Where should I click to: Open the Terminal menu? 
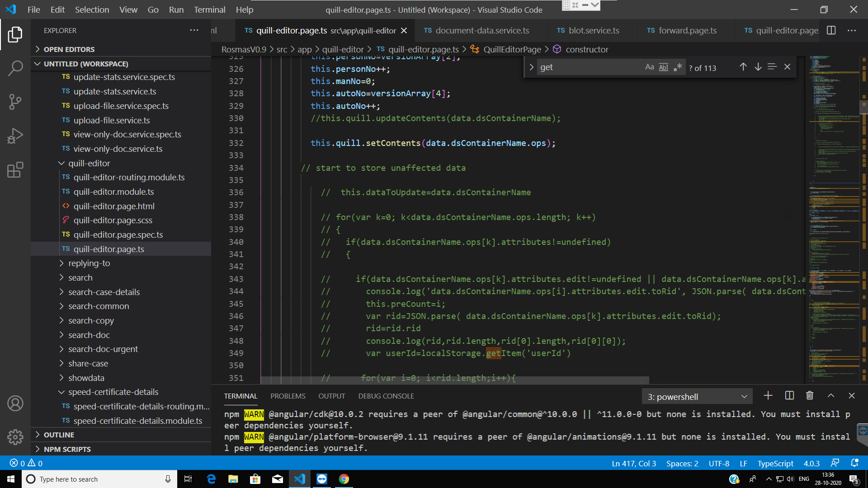[209, 9]
